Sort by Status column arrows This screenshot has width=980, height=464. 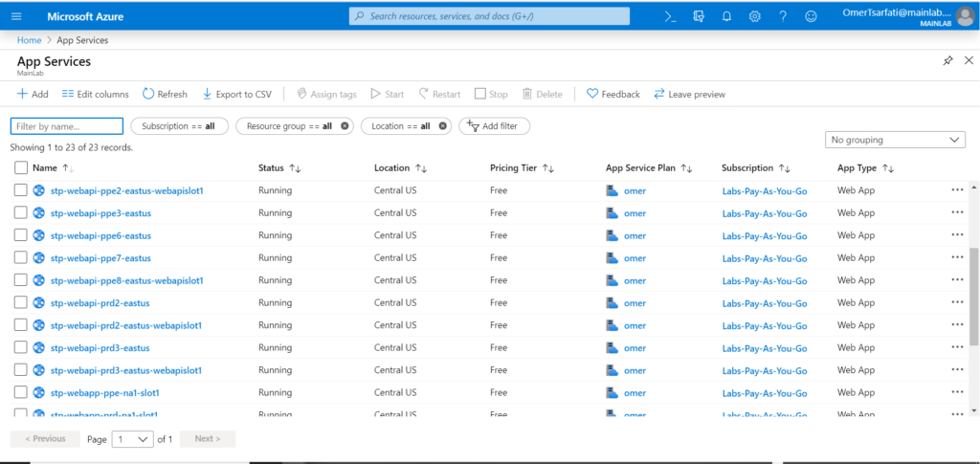click(x=295, y=168)
